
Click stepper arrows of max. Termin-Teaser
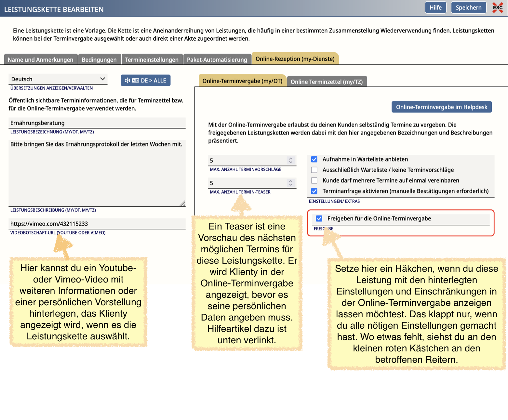pos(290,183)
